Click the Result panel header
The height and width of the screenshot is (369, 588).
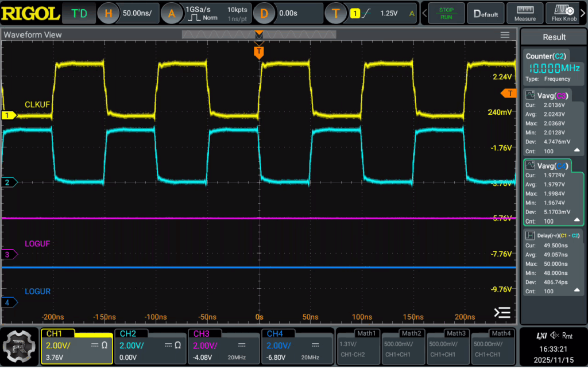554,37
